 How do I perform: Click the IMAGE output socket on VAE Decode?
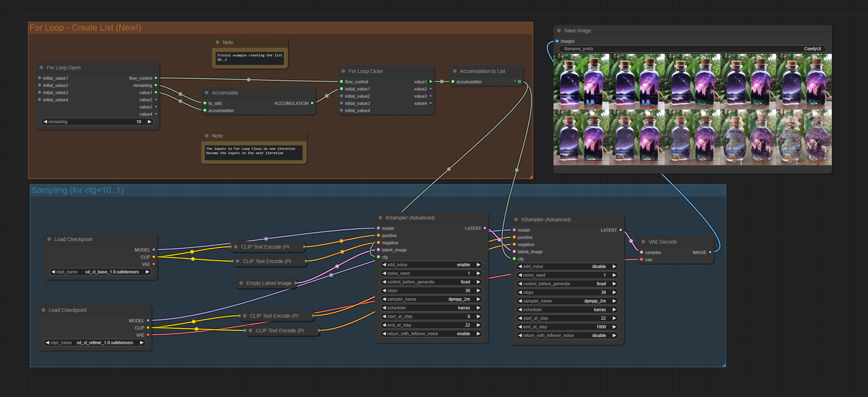pos(710,252)
